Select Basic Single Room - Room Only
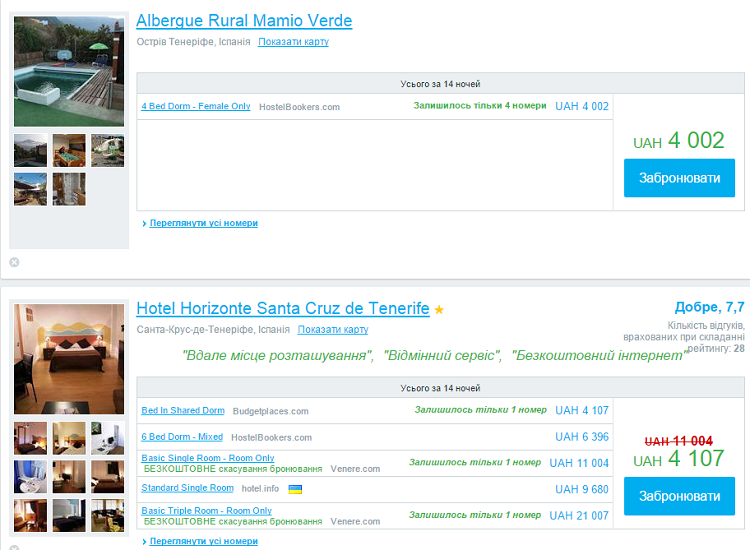 coord(207,458)
